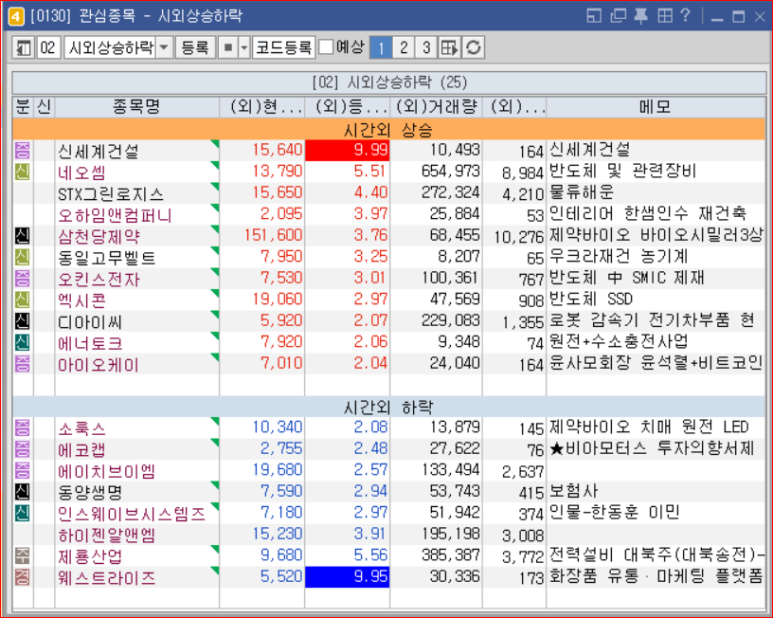Pin the window with the pushpin icon
Image resolution: width=773 pixels, height=618 pixels.
[640, 16]
